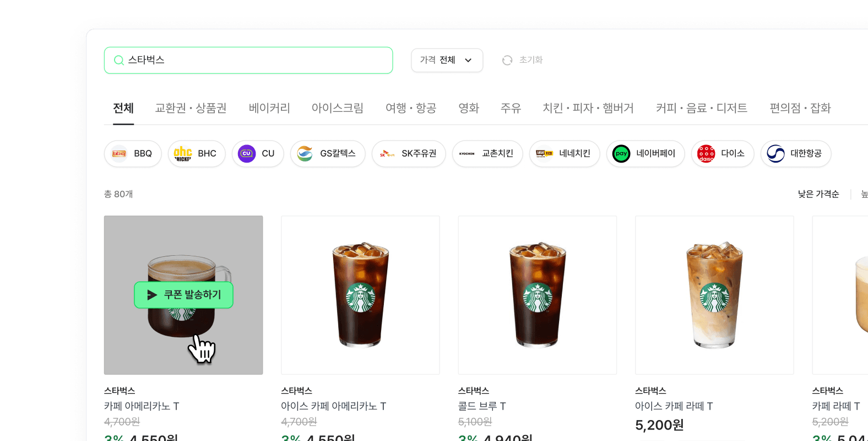Click the 초기화 reset text

tap(531, 60)
